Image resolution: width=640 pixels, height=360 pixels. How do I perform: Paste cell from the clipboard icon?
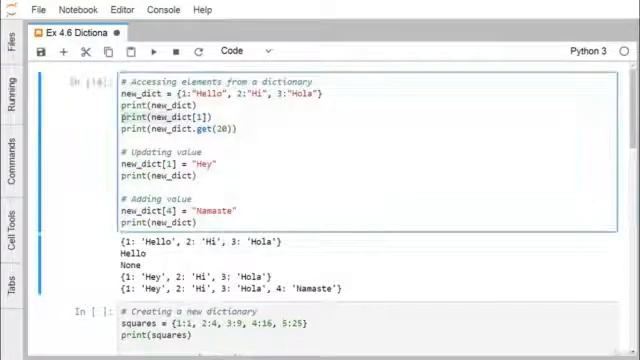coord(131,52)
